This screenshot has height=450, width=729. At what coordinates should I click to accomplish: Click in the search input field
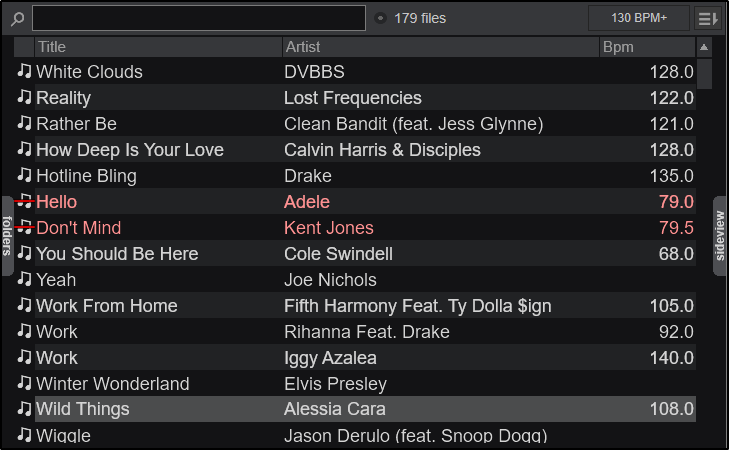(198, 18)
